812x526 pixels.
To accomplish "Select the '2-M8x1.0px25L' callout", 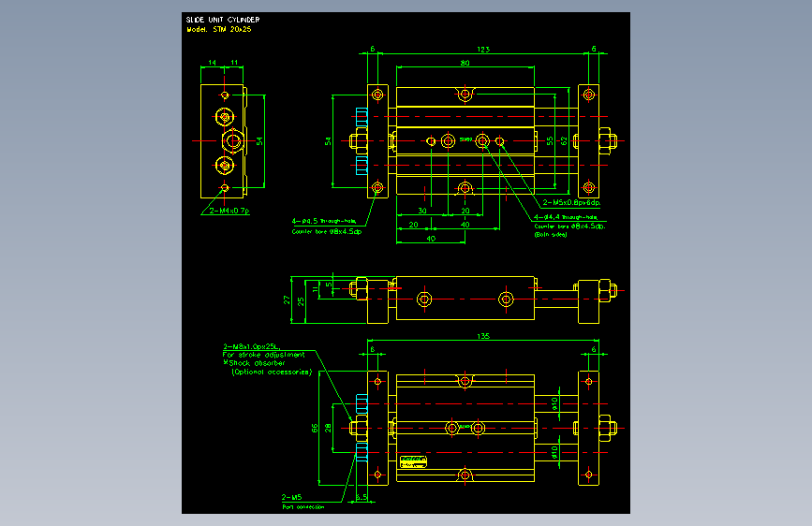I will 251,346.
